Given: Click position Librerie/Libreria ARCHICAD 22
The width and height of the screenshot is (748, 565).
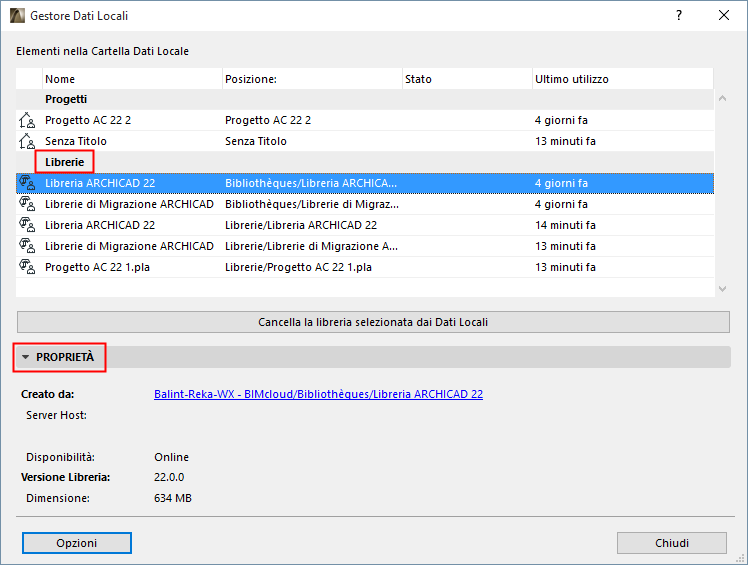Looking at the screenshot, I should point(301,225).
